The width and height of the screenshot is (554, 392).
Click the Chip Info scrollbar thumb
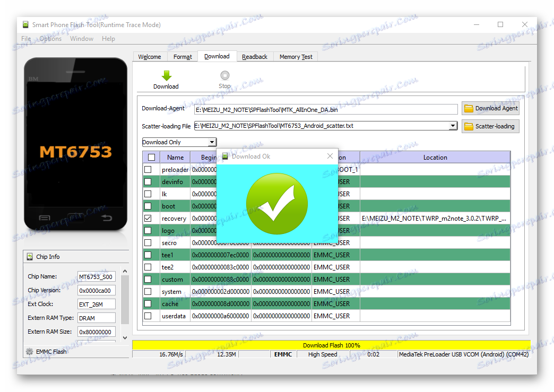(x=125, y=300)
